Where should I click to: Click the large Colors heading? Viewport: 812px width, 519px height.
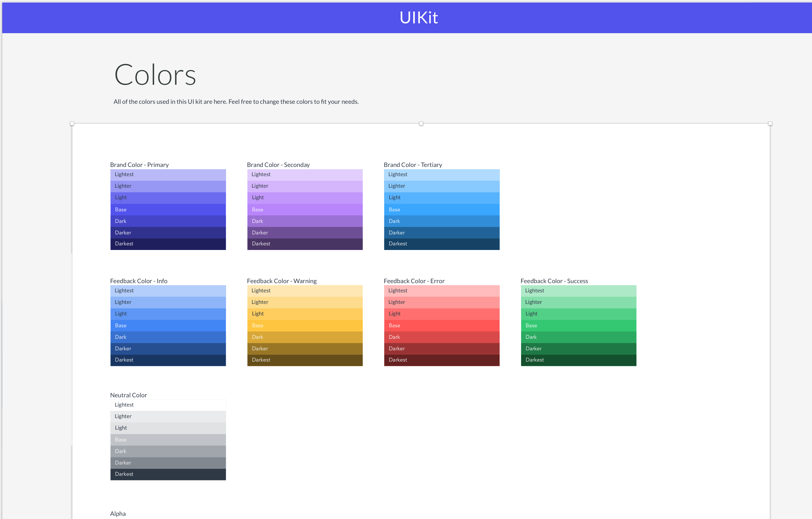[155, 75]
